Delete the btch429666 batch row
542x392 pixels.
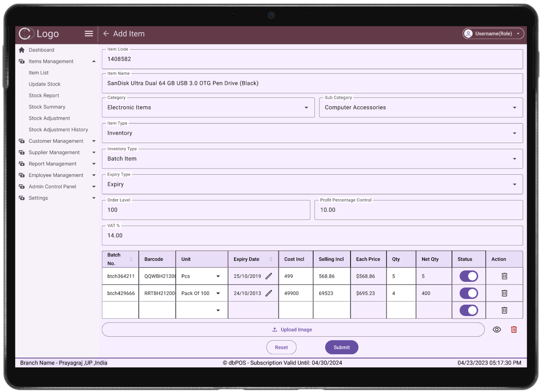(x=504, y=293)
